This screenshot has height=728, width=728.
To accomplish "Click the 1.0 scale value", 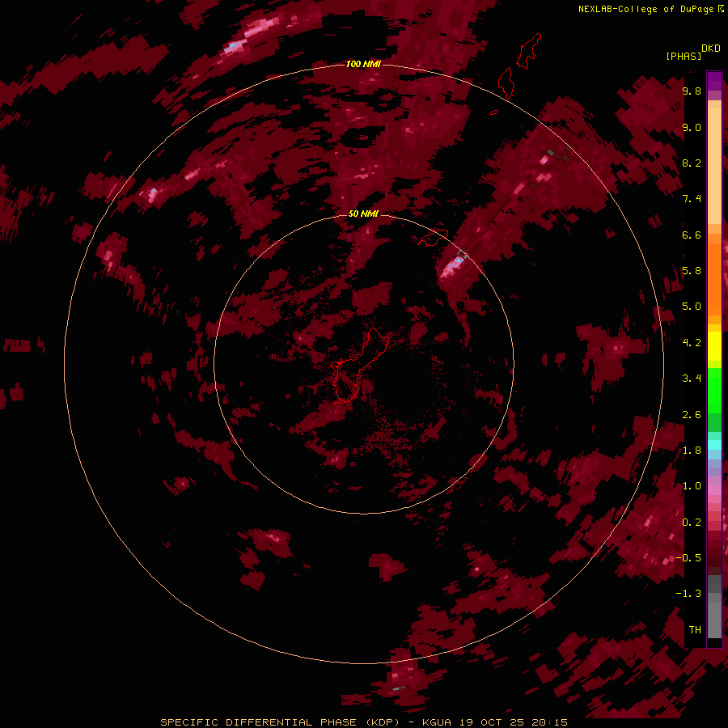I will pyautogui.click(x=692, y=486).
